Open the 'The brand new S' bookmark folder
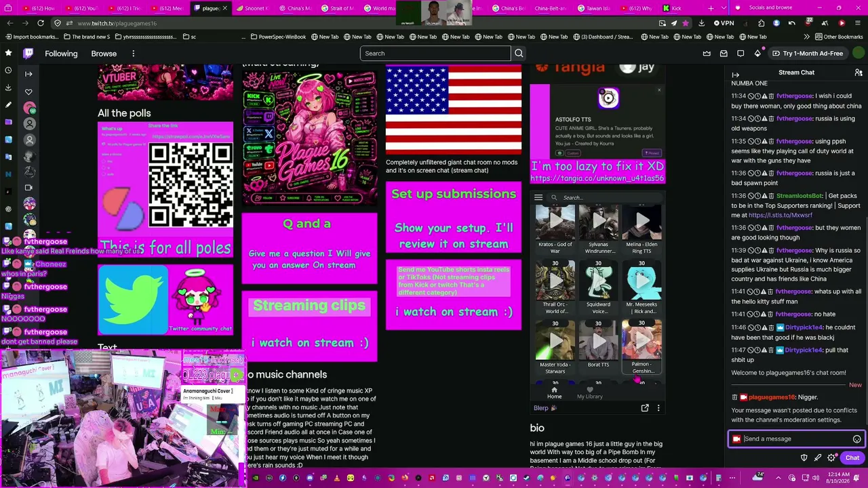The height and width of the screenshot is (488, 868). [85, 37]
